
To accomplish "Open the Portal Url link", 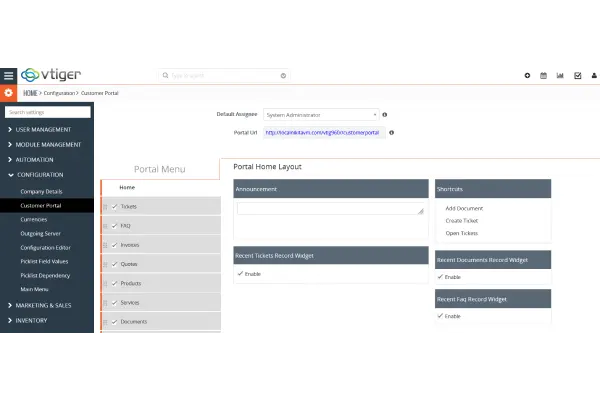I will click(x=322, y=132).
